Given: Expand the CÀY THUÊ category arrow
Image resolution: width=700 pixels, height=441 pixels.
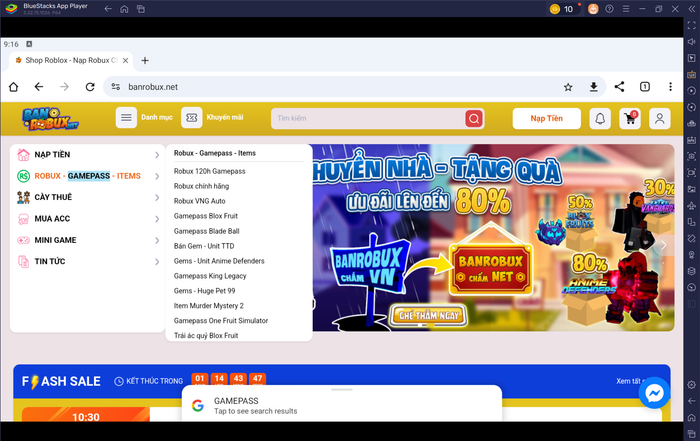Looking at the screenshot, I should pos(157,197).
